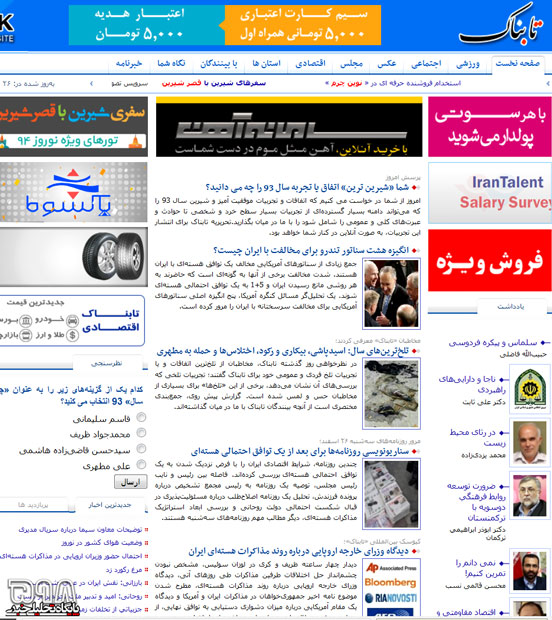Open the police emblem thumbnail beside ناجا article
The image size is (552, 620).
529,389
